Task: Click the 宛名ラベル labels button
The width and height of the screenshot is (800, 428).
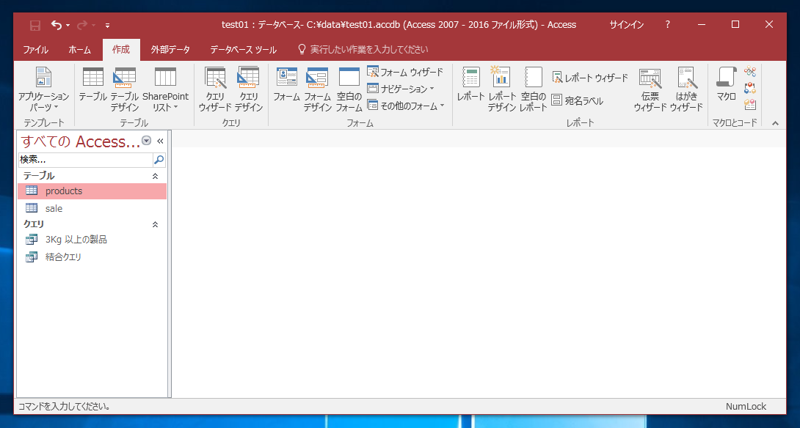Action: [x=577, y=100]
